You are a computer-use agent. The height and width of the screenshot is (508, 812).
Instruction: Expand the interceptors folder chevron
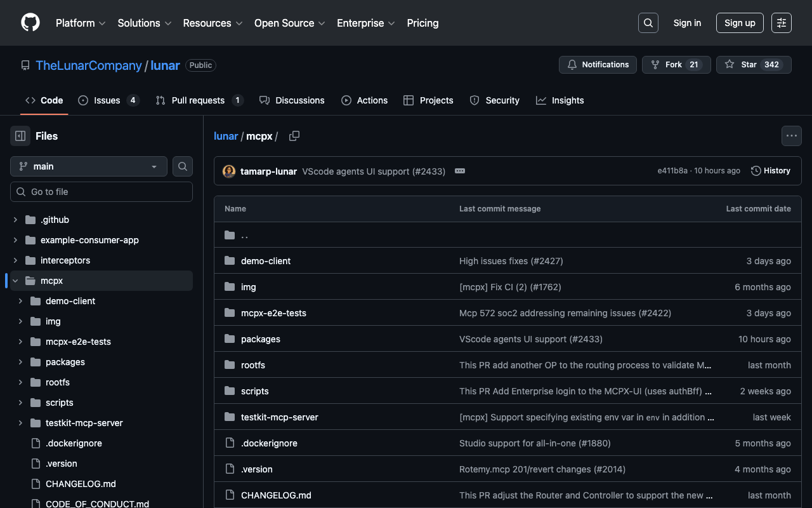(15, 260)
